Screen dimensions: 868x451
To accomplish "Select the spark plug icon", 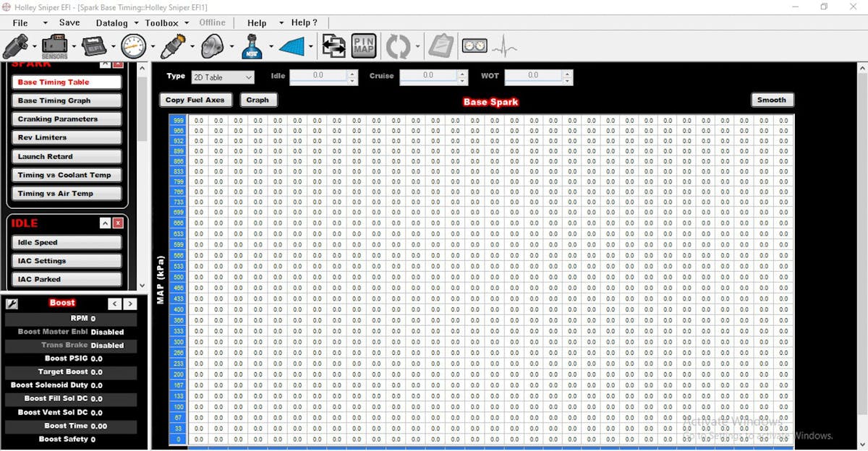I will coord(174,47).
